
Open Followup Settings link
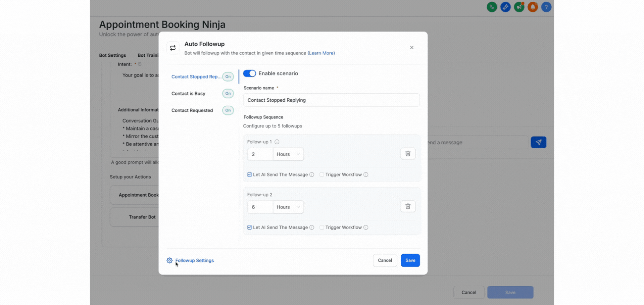click(x=194, y=260)
